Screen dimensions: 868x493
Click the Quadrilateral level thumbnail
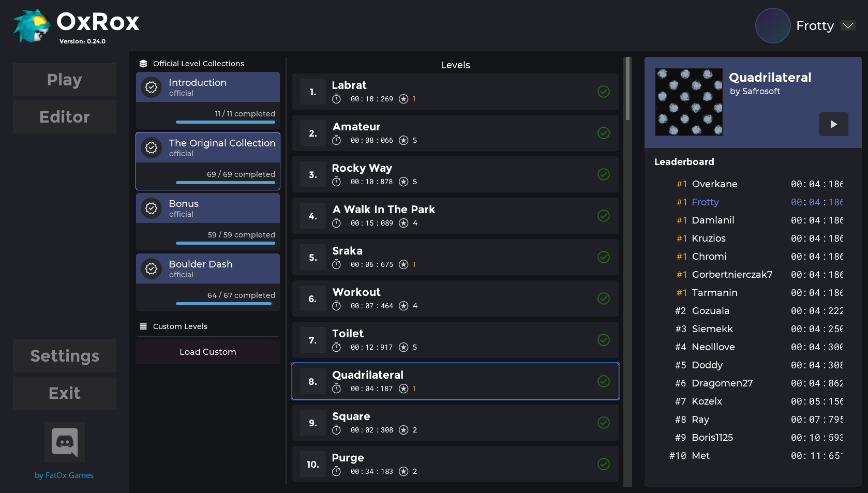tap(689, 102)
